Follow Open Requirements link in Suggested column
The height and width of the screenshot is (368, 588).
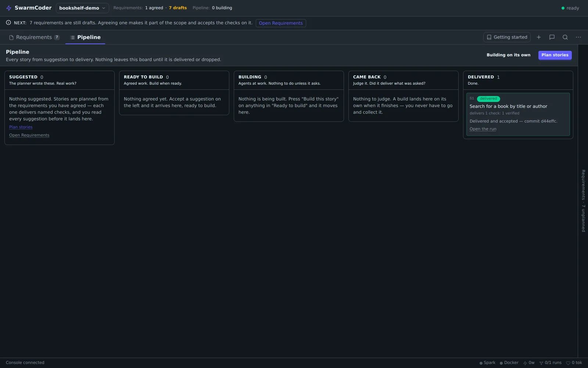coord(29,135)
